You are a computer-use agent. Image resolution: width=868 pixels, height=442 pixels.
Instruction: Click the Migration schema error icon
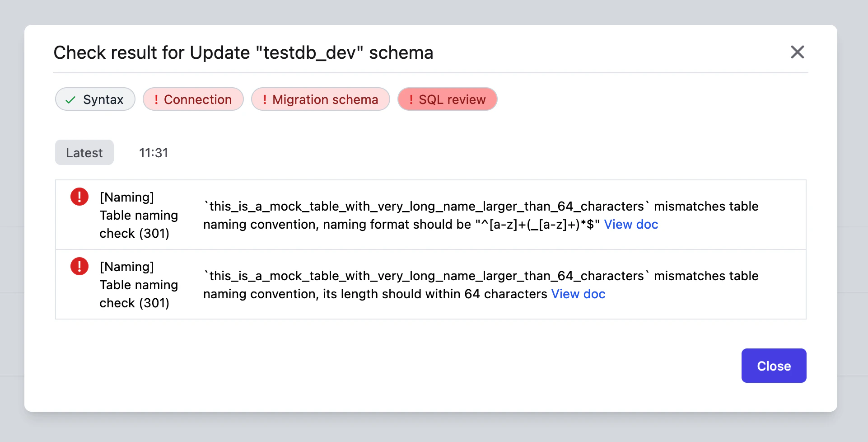[265, 99]
